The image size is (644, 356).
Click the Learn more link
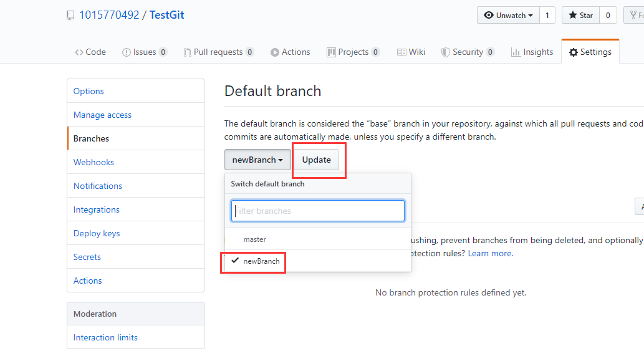491,253
